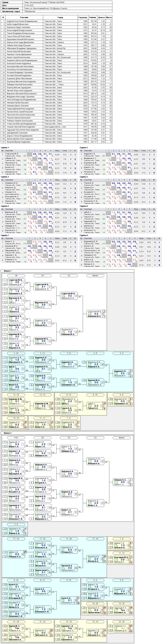Click the 'Участник' column header in participants table

coord(24,17)
